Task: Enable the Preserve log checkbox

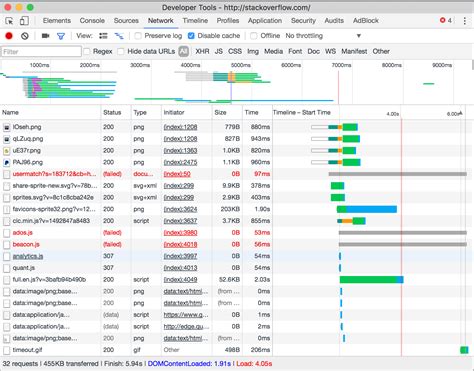Action: tap(138, 36)
